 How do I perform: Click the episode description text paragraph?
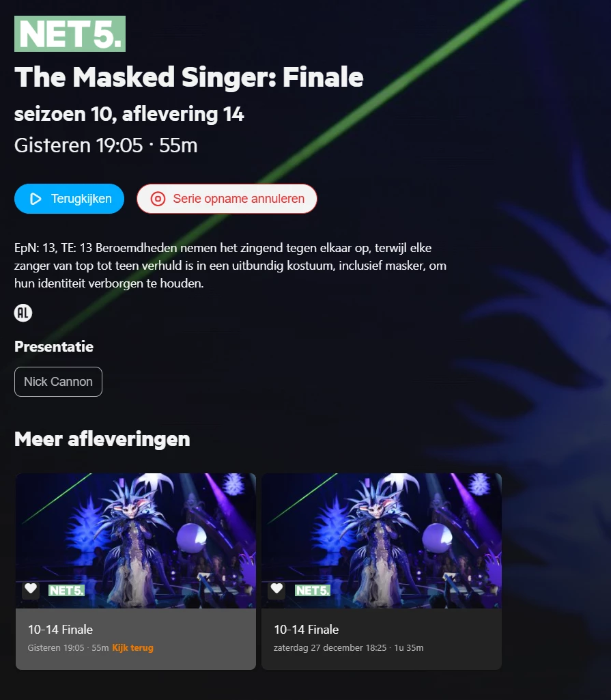pyautogui.click(x=230, y=266)
